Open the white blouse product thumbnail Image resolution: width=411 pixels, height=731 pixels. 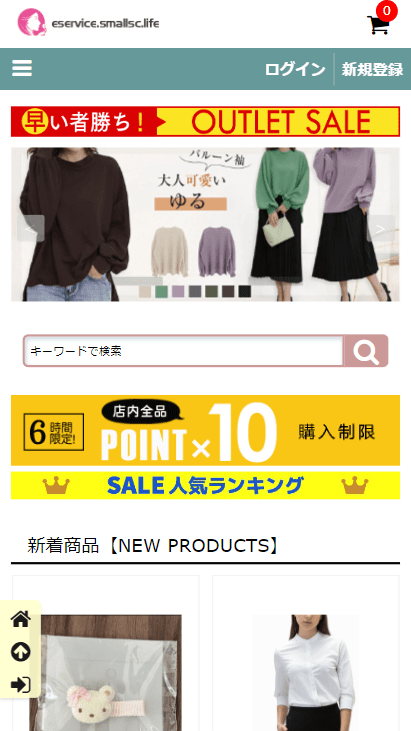[x=306, y=673]
